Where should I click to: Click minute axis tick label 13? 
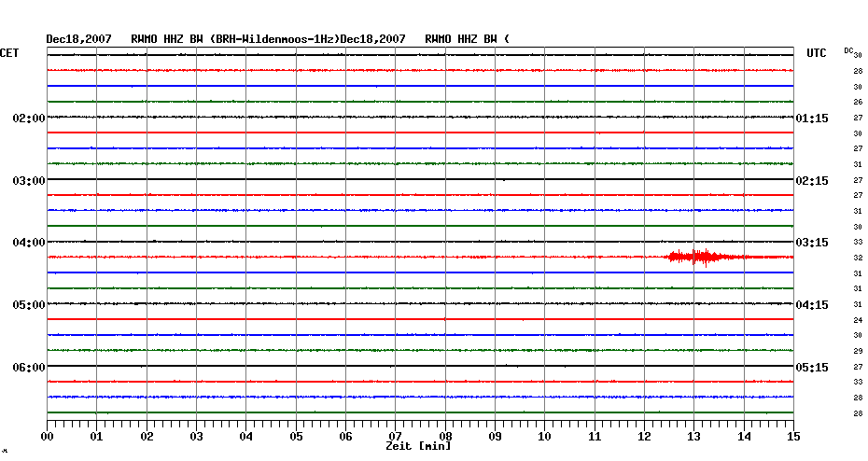[694, 437]
